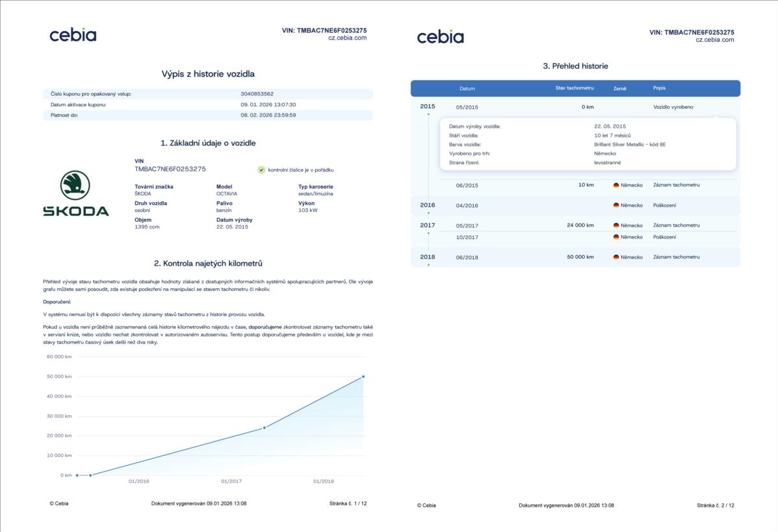Click the 60 000 km axis label
This screenshot has height=532, width=778.
click(x=59, y=356)
